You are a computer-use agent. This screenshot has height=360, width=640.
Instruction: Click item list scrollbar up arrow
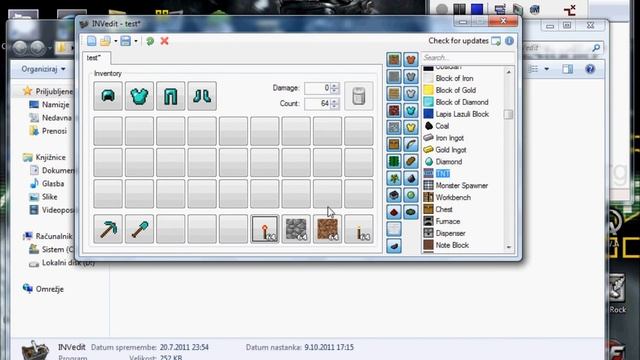[x=509, y=72]
